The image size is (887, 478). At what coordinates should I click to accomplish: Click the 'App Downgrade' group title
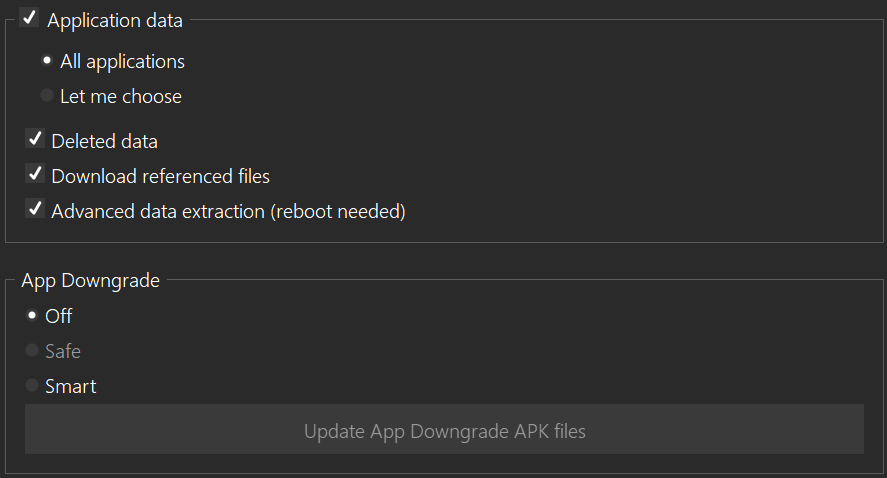[90, 281]
